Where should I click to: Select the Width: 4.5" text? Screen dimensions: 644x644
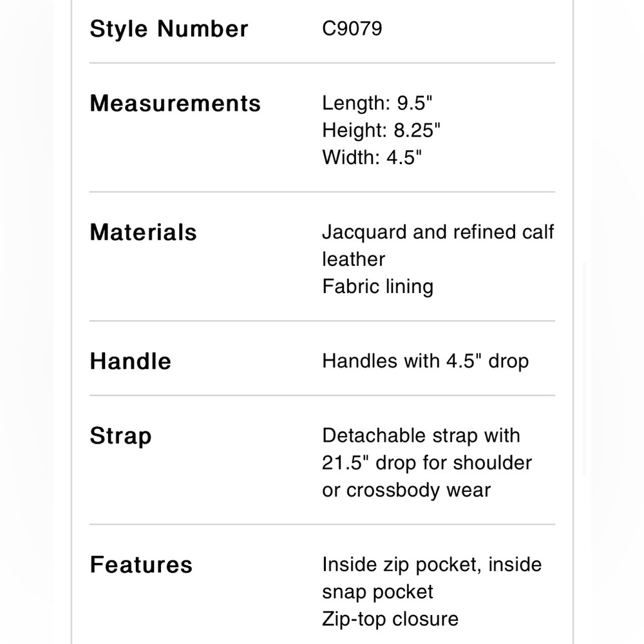tap(372, 157)
